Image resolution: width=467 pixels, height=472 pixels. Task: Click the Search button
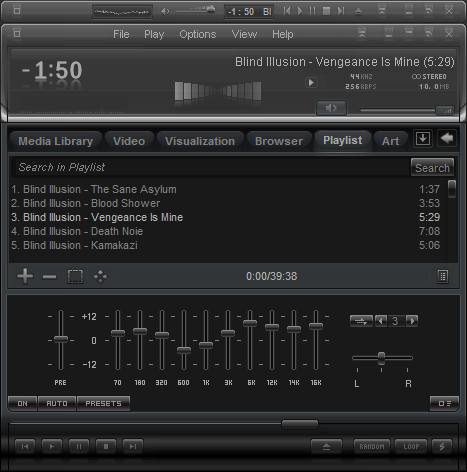click(432, 167)
